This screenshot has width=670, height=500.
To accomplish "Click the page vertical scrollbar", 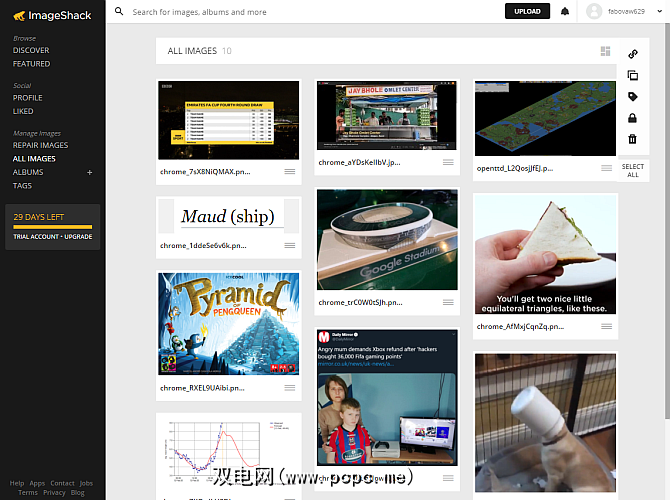I will (x=667, y=222).
